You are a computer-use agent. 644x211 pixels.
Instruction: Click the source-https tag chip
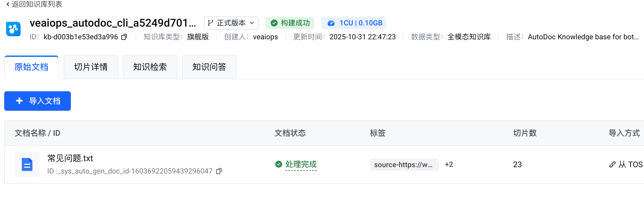pyautogui.click(x=404, y=165)
